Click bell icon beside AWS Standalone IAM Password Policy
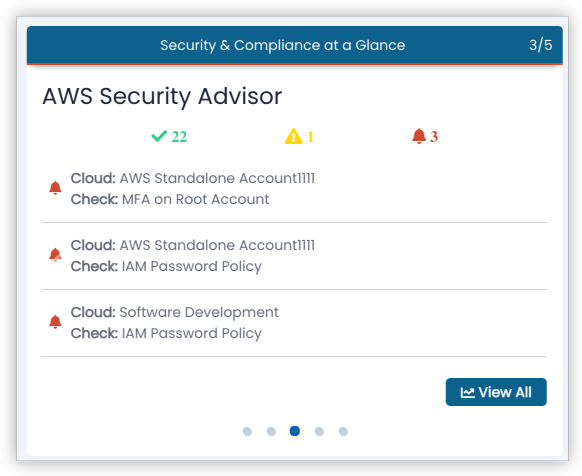The height and width of the screenshot is (476, 582). [x=55, y=255]
